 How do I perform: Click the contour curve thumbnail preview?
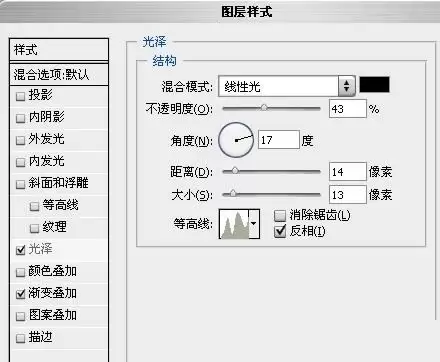234,224
